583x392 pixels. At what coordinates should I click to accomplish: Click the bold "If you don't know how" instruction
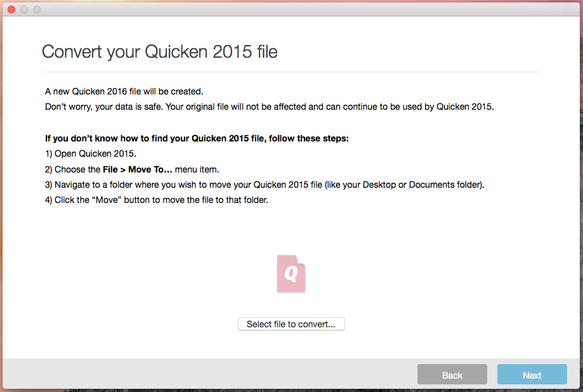click(x=197, y=138)
